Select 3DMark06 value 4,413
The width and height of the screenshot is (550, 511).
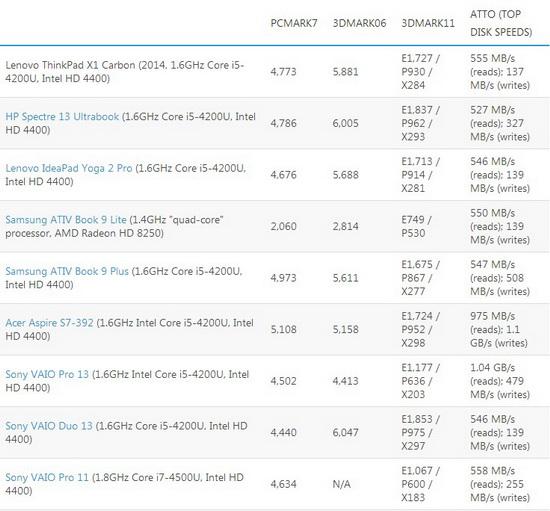pos(346,381)
